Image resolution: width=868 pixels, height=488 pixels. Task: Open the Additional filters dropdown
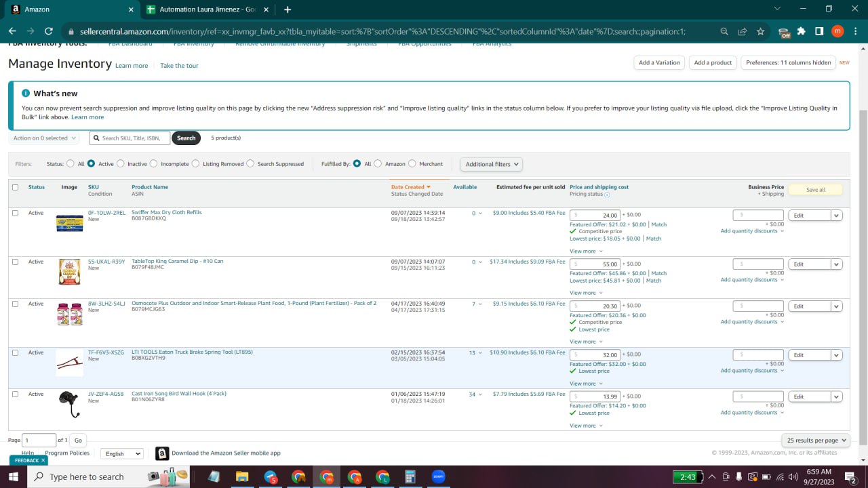pos(492,164)
